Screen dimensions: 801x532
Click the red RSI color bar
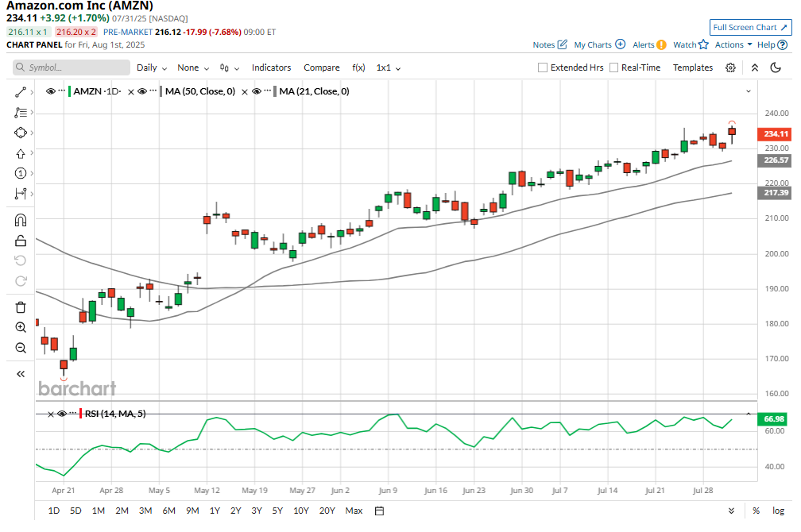pyautogui.click(x=81, y=414)
